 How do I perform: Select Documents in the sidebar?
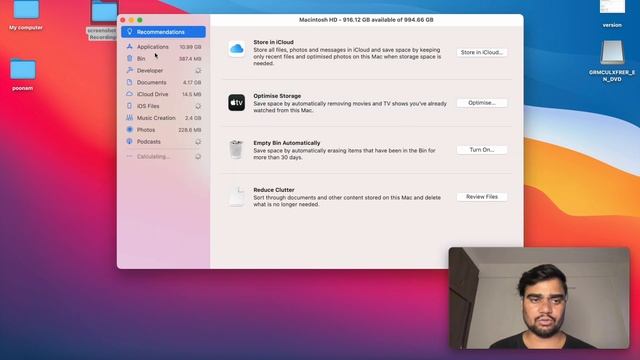[x=163, y=82]
